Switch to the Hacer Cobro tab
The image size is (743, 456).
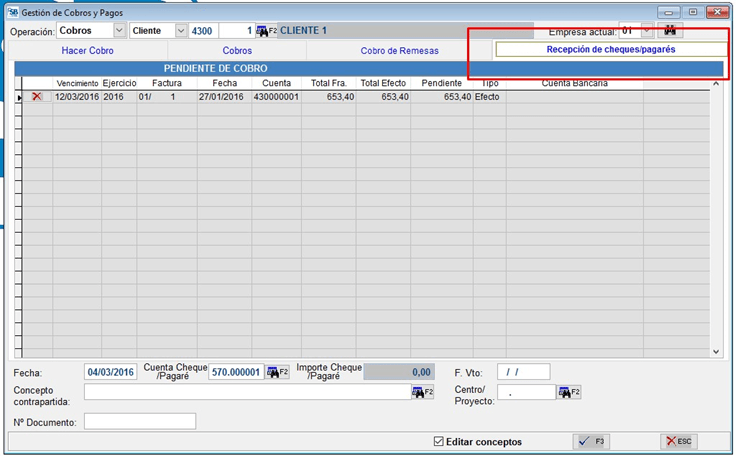click(x=88, y=50)
